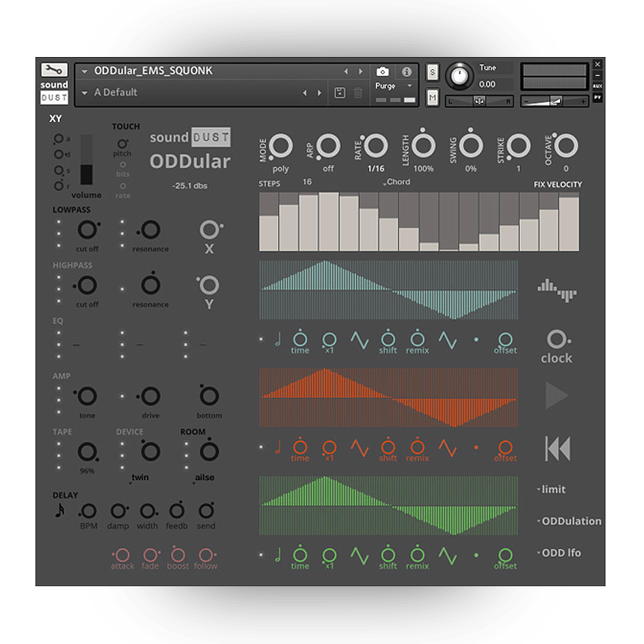Image resolution: width=644 pixels, height=644 pixels.
Task: Click the LOWPASS cut off knob
Action: (x=88, y=230)
